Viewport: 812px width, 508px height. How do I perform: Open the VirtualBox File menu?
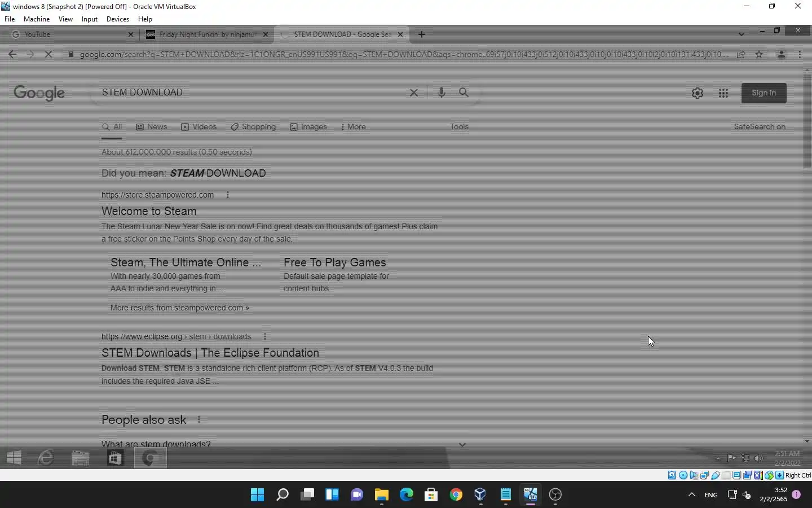point(10,19)
